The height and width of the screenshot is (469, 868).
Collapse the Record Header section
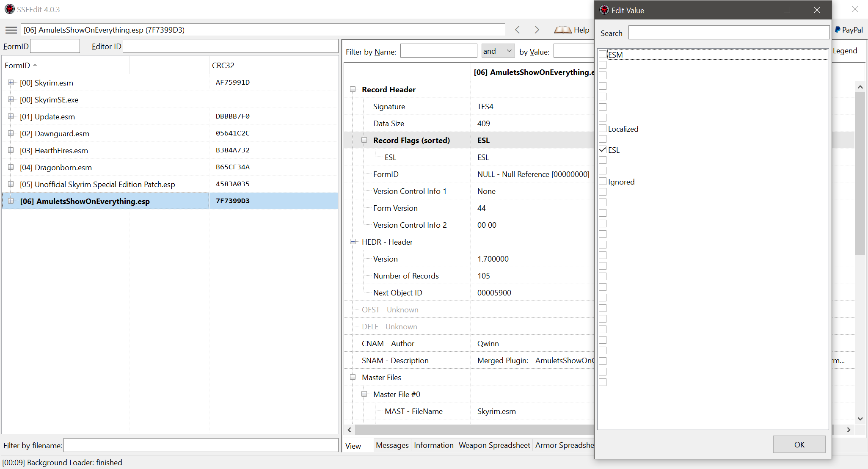coord(353,89)
